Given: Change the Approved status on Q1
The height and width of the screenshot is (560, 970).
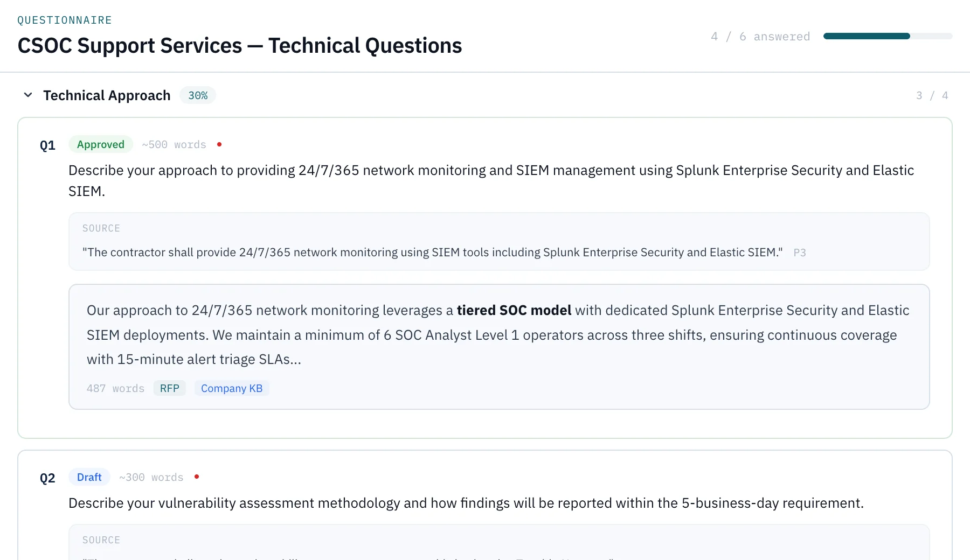Looking at the screenshot, I should tap(100, 144).
